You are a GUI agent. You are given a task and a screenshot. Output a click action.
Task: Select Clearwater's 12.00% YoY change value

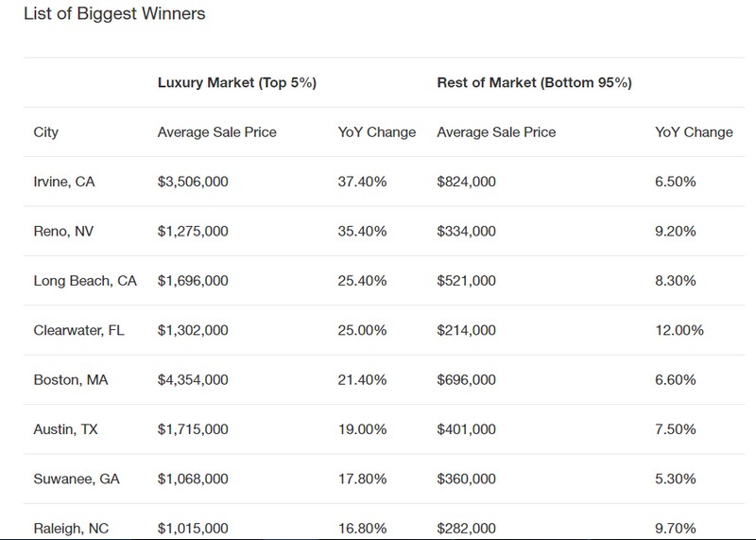click(679, 330)
